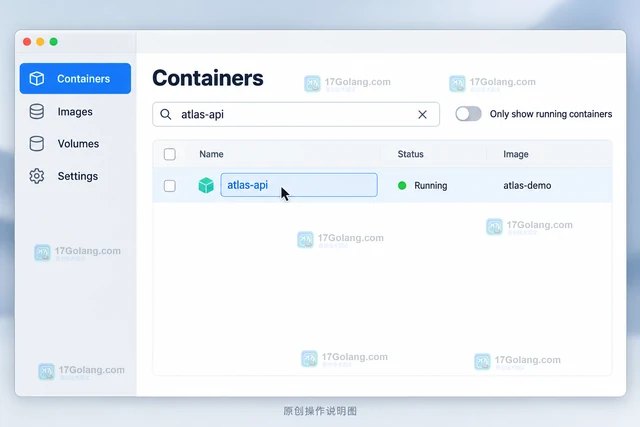Click the Images stacked-disk icon
The width and height of the screenshot is (640, 427).
coord(37,111)
